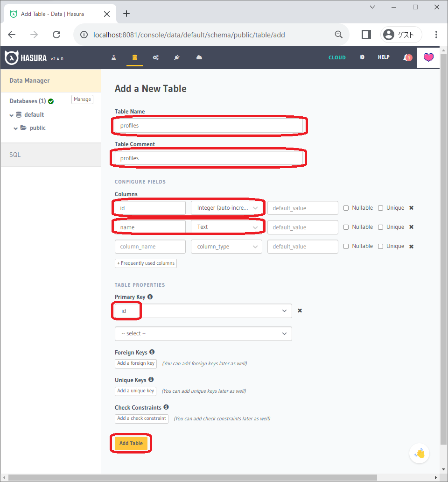Toggle Unique for name column
This screenshot has height=482, width=448.
click(380, 227)
